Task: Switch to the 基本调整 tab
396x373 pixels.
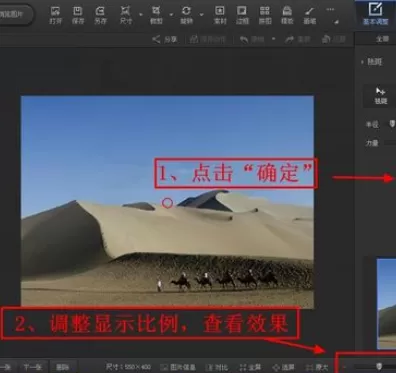Action: coord(375,14)
